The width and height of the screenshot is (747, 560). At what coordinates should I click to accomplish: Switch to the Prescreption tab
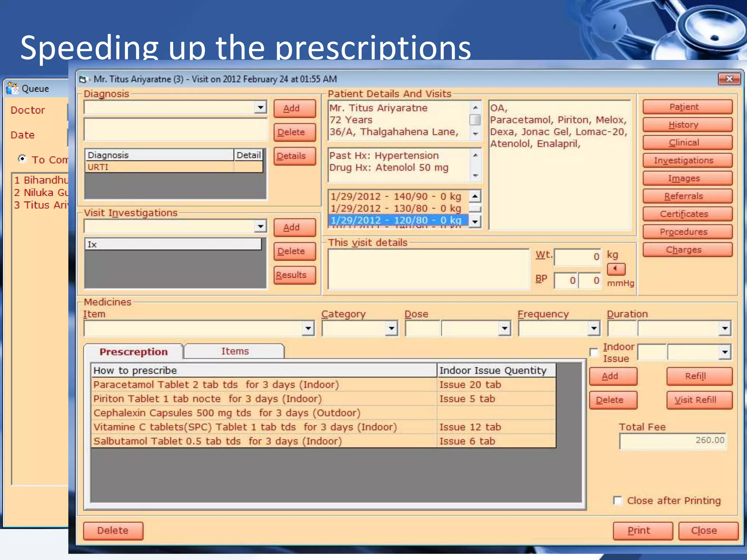click(133, 351)
